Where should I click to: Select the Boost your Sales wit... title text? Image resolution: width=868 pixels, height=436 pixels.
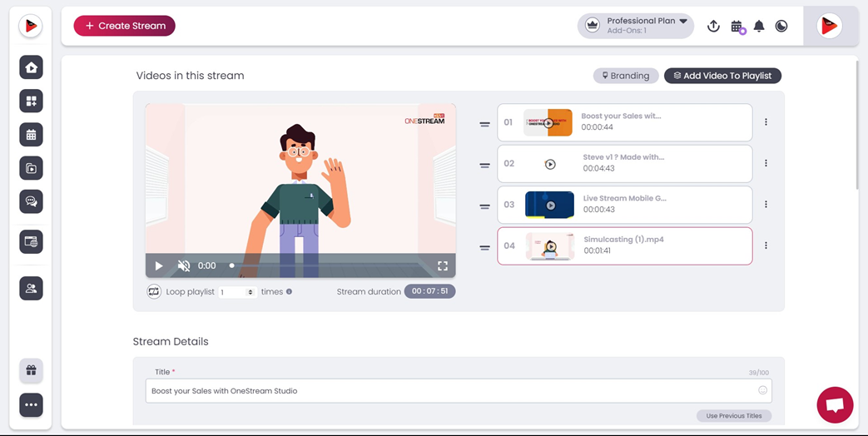click(621, 116)
